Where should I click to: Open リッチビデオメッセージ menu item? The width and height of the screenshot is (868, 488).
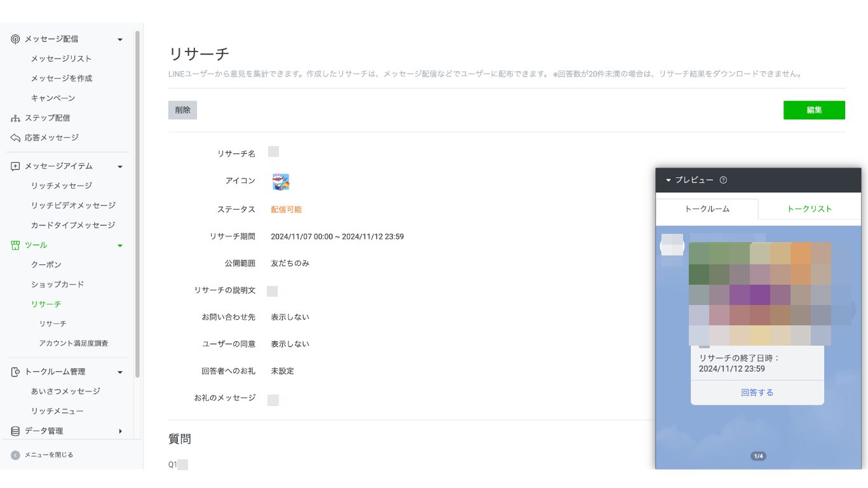(x=74, y=206)
